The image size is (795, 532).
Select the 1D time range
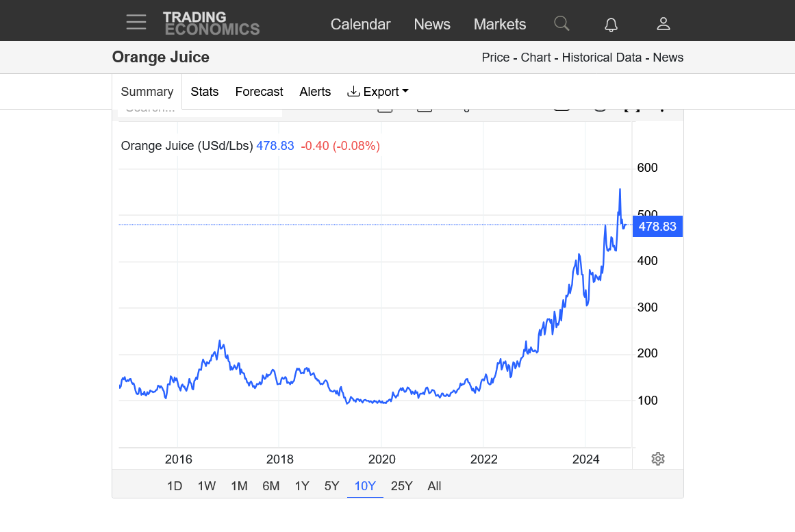[175, 486]
